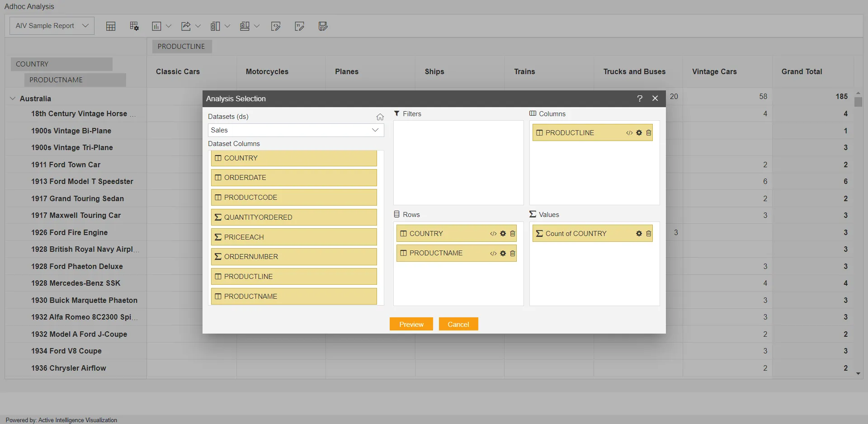Remove Count of COUNTRY with trash icon
Image resolution: width=868 pixels, height=424 pixels.
pos(649,234)
